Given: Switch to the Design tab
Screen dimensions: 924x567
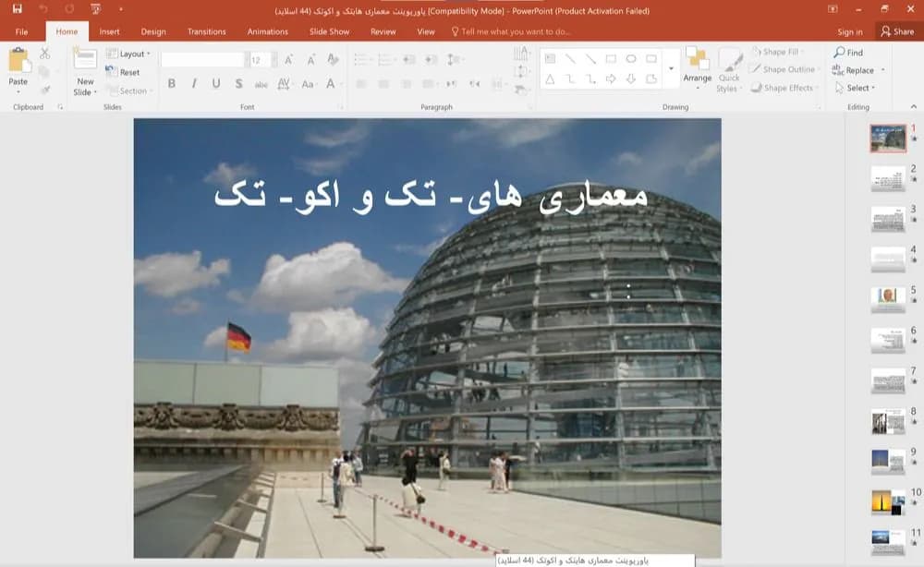Looking at the screenshot, I should 153,31.
